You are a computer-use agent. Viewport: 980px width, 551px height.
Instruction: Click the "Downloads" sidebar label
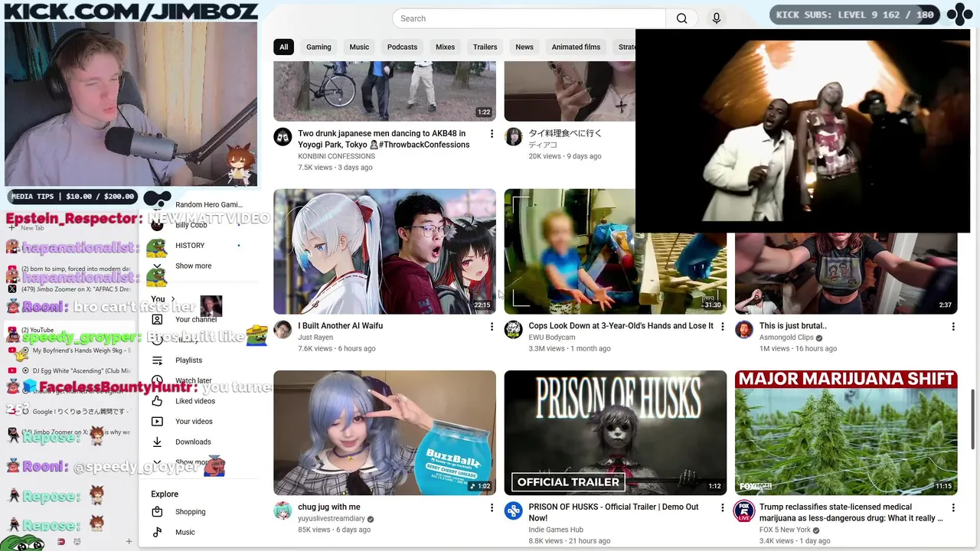coord(193,442)
